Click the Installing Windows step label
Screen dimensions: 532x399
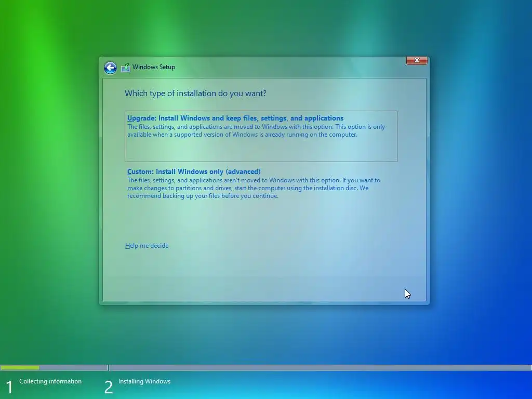pos(144,381)
